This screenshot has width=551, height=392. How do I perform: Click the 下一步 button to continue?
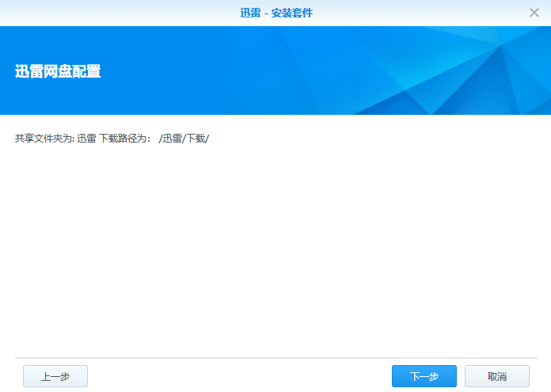point(424,376)
